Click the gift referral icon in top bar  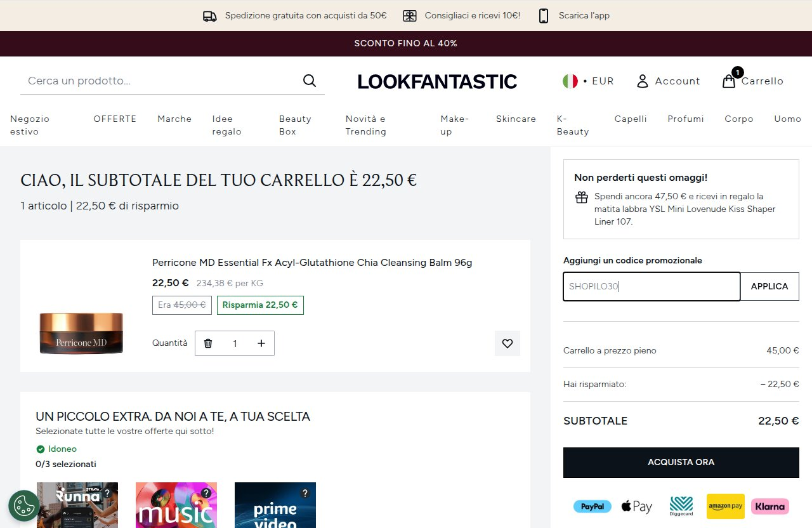click(410, 16)
